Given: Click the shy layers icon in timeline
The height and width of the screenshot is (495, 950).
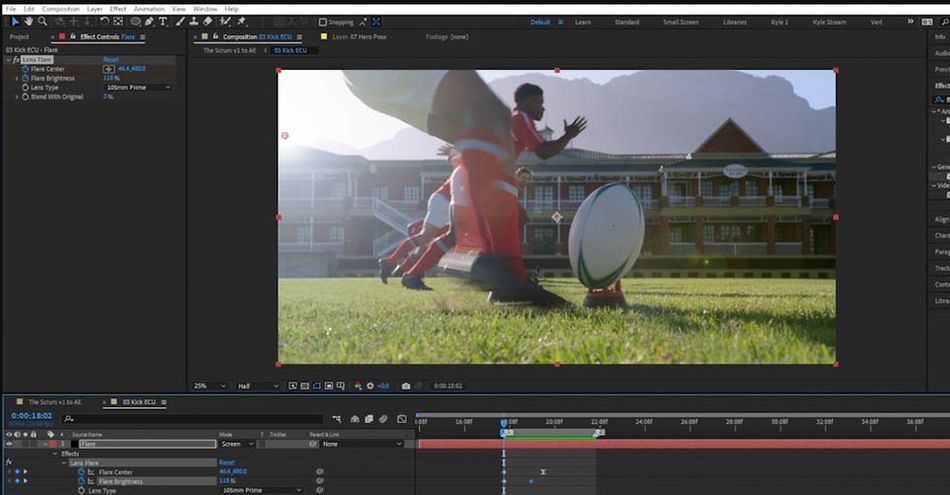Looking at the screenshot, I should (x=355, y=419).
